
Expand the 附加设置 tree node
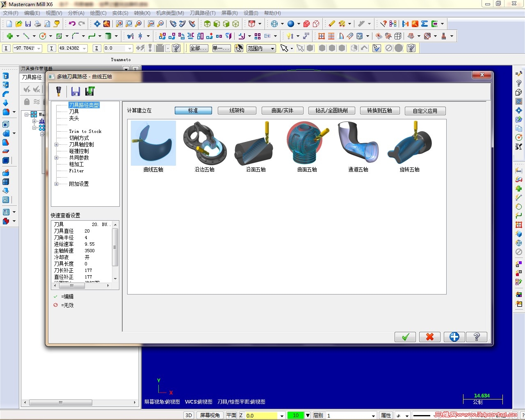coord(57,184)
